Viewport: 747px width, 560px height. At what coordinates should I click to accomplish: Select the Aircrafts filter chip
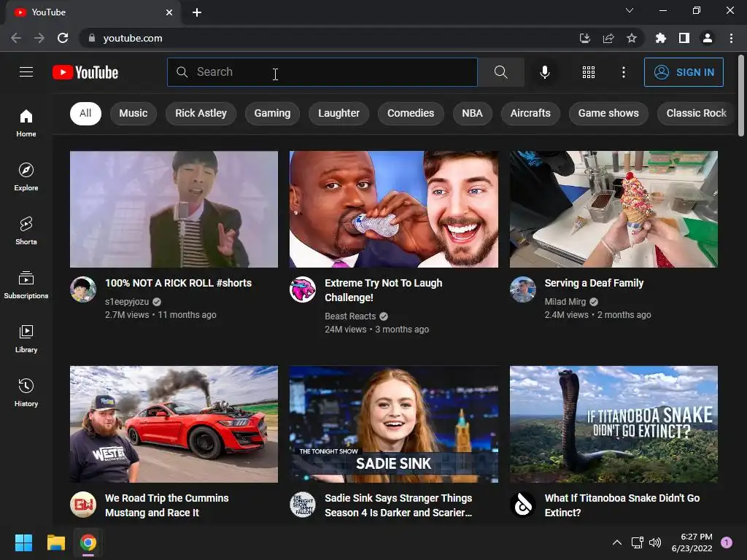point(530,113)
